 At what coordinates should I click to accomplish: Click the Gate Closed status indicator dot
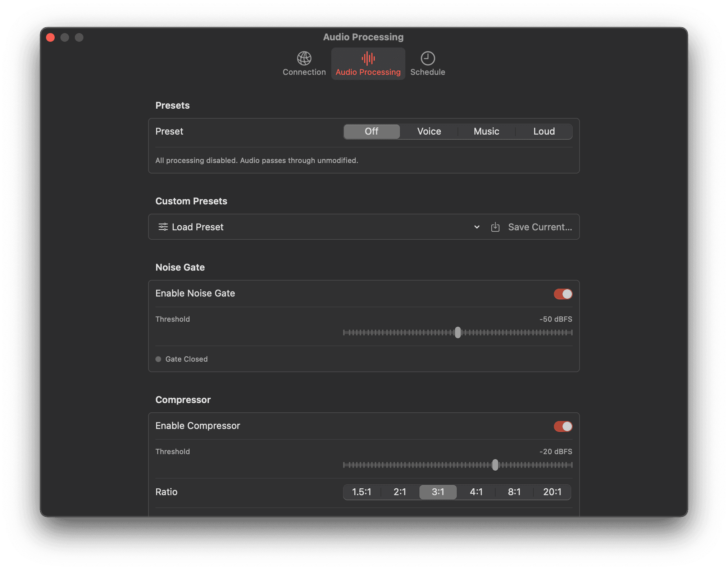tap(158, 359)
